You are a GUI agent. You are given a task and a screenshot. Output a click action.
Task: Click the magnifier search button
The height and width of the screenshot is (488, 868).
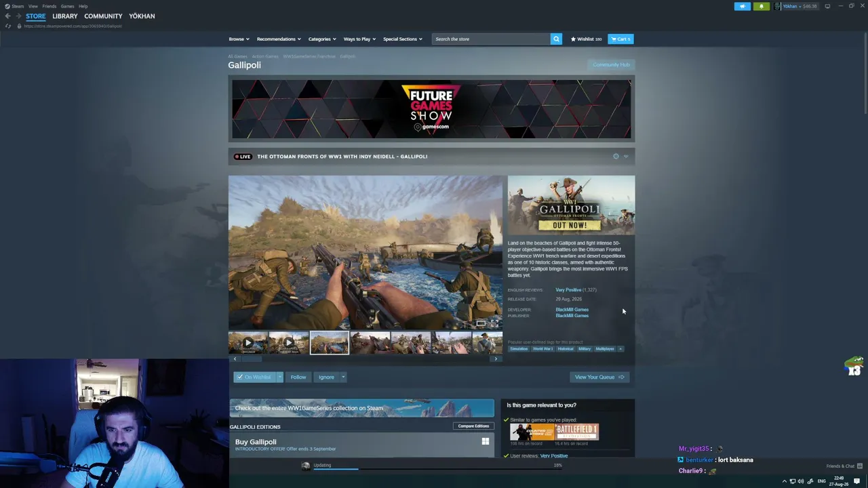click(x=556, y=39)
